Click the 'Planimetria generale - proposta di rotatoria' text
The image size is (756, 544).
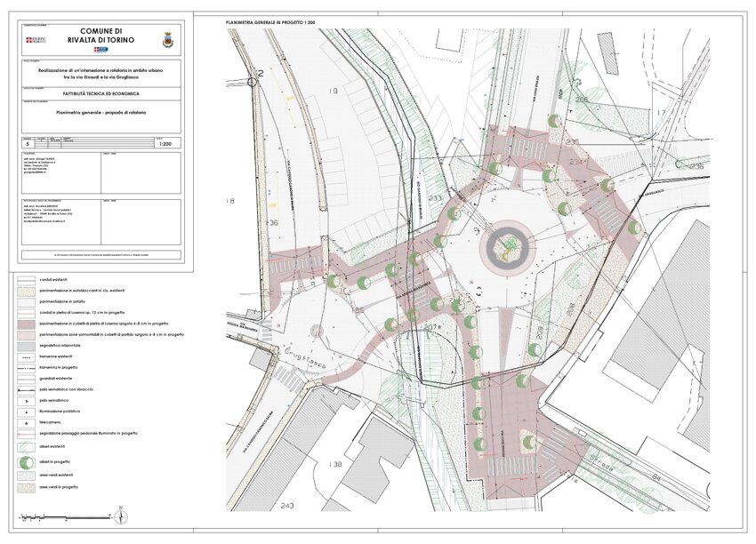coord(101,113)
